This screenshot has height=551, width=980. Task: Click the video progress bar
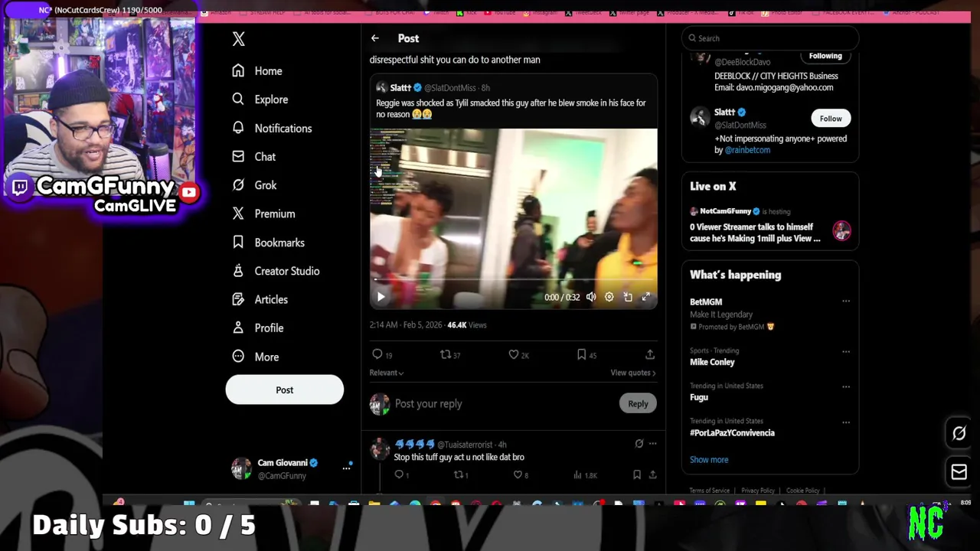click(513, 280)
